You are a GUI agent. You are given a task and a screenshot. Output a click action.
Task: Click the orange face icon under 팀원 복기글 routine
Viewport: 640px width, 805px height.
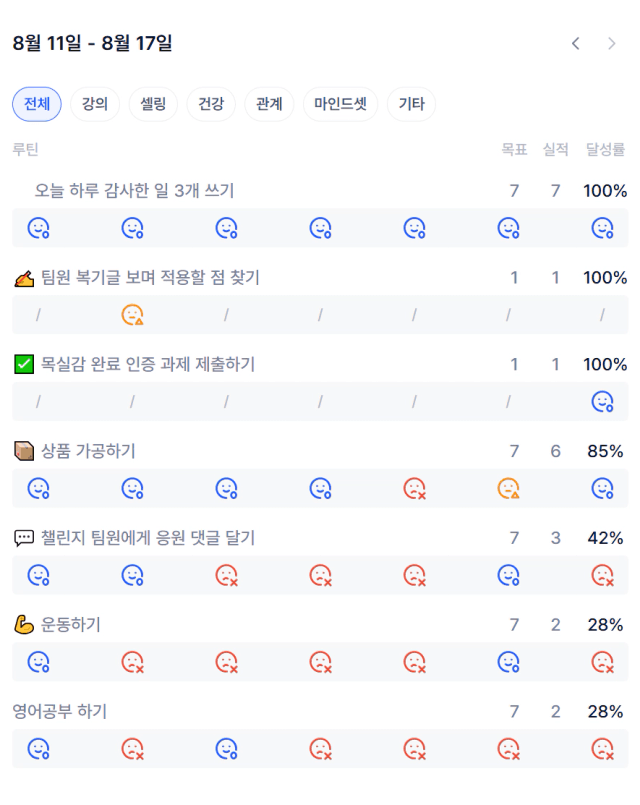[x=132, y=315]
